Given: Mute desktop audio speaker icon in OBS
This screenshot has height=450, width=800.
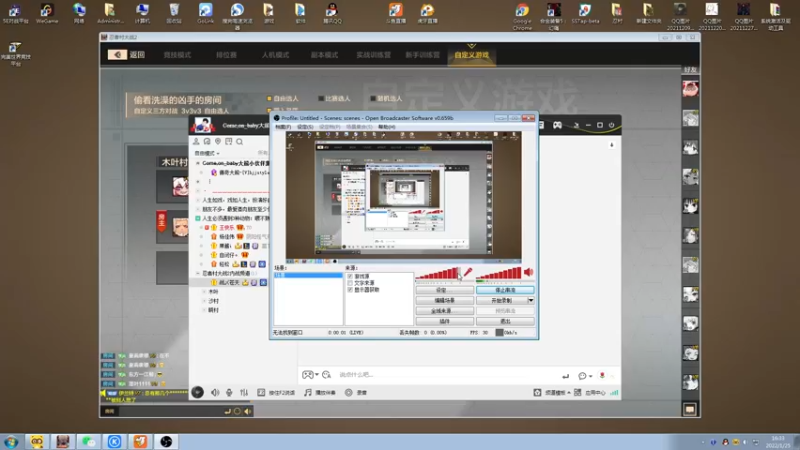Looking at the screenshot, I should [529, 272].
